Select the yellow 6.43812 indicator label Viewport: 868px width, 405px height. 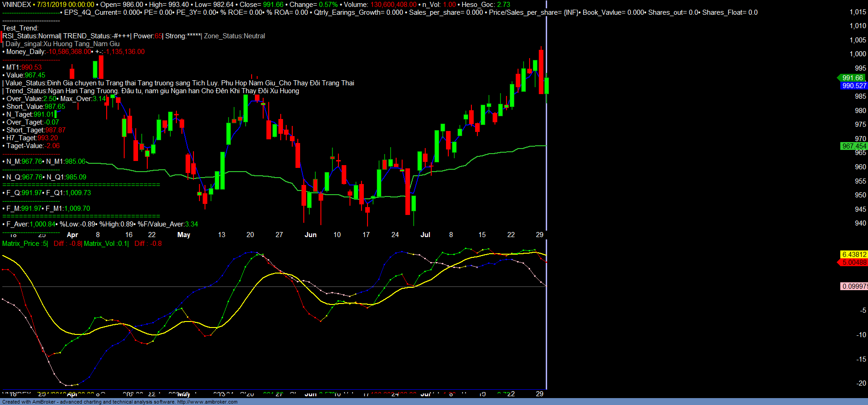coord(854,255)
